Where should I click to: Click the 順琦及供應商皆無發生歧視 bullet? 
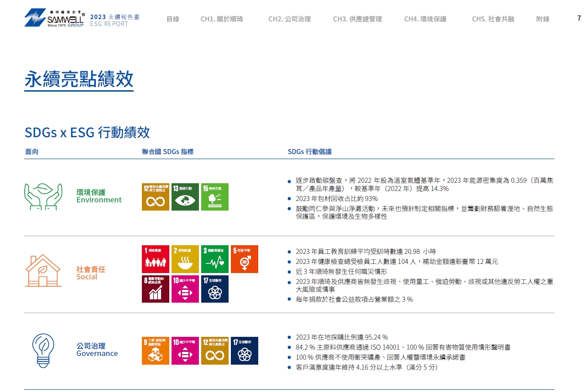point(424,285)
